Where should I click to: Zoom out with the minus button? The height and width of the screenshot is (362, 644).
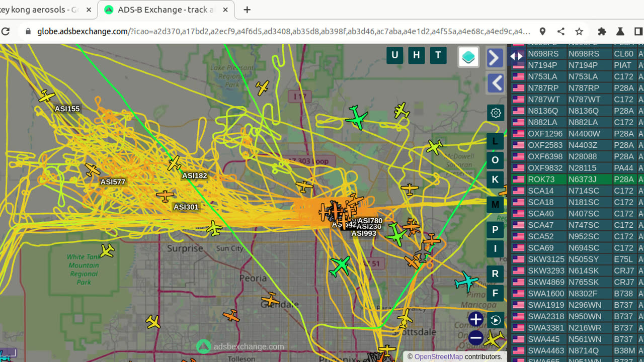(x=475, y=338)
